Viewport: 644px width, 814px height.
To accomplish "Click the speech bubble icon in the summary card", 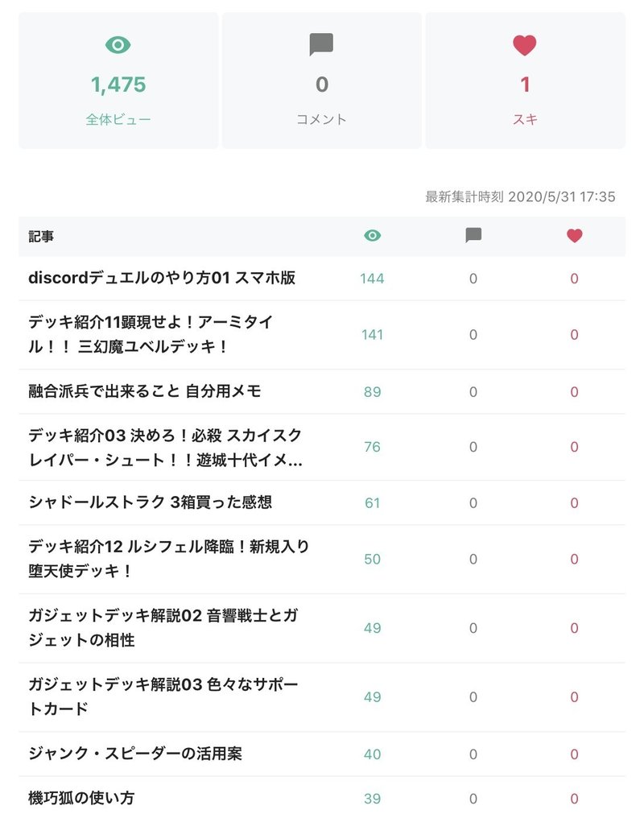I will point(321,45).
